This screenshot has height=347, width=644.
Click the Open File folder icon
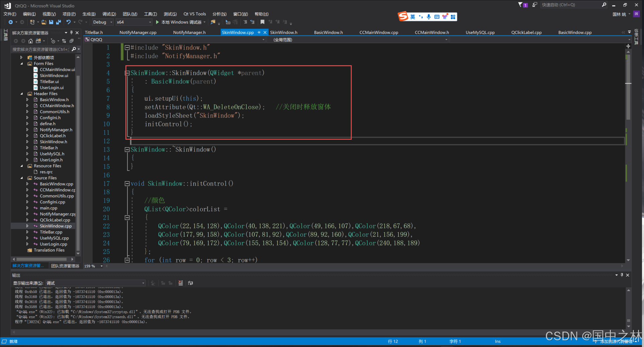pyautogui.click(x=43, y=22)
